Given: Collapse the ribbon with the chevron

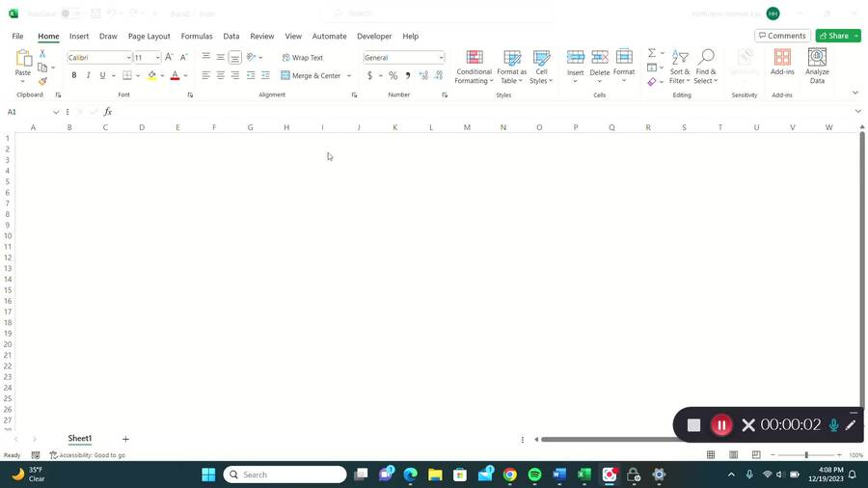Looking at the screenshot, I should (x=855, y=93).
